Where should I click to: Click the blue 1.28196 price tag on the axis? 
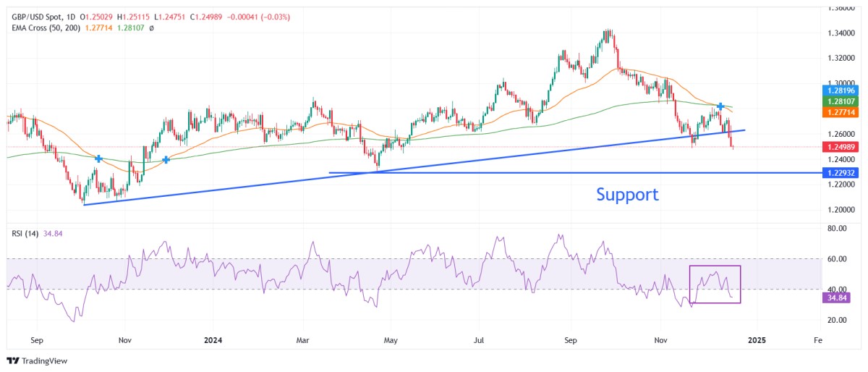[843, 90]
